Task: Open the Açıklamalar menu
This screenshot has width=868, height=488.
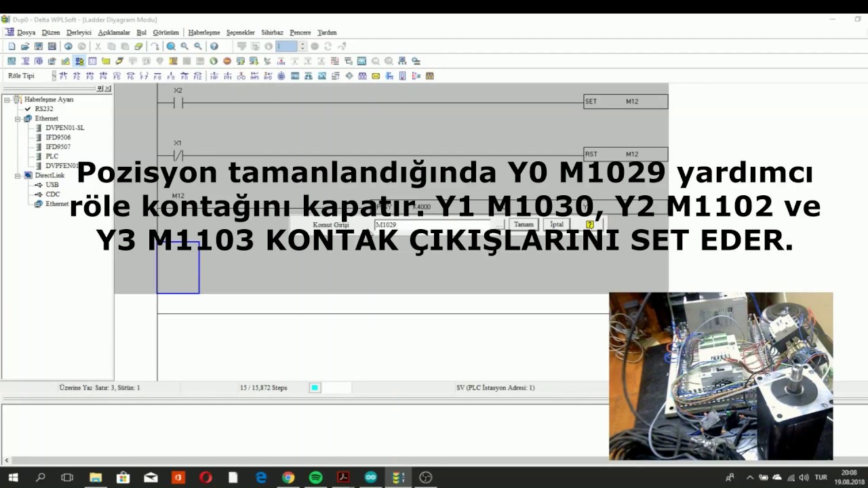Action: pyautogui.click(x=114, y=33)
